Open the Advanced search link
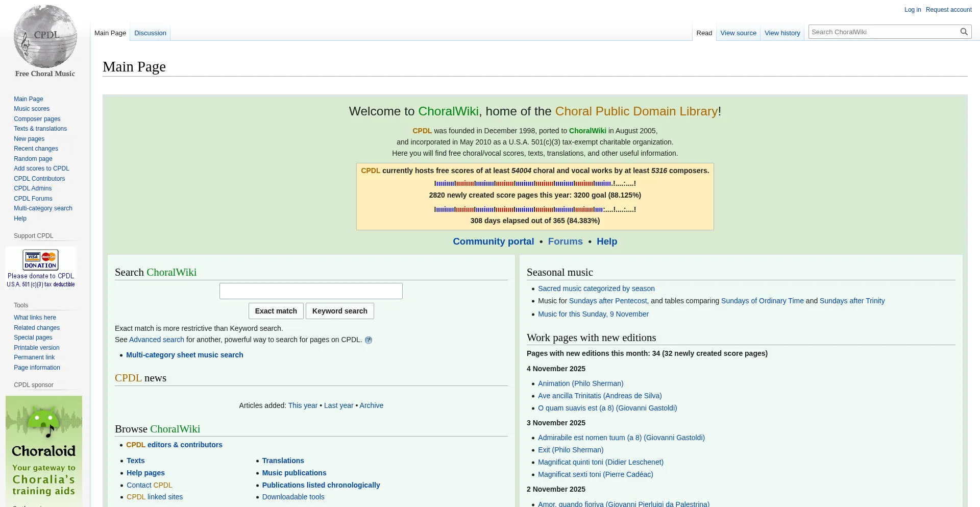 (x=156, y=340)
